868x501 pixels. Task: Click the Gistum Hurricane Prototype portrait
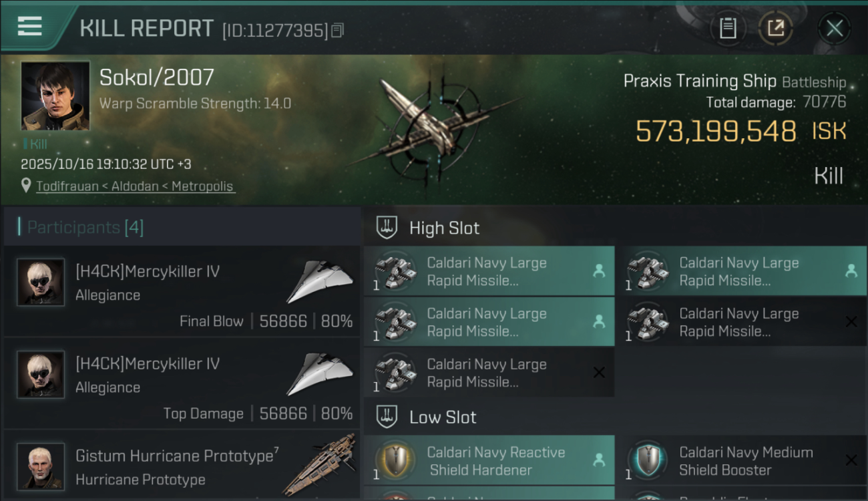pos(41,466)
